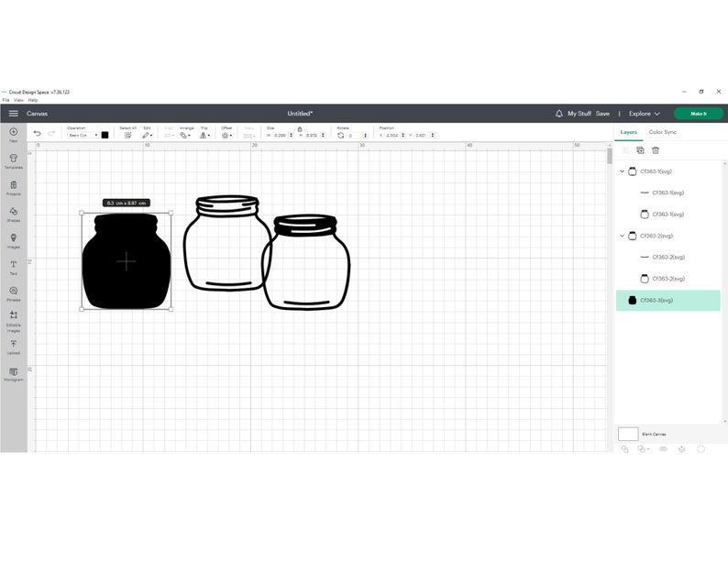Open the Operation dropdown (Basic Cut)
This screenshot has width=728, height=585.
tap(83, 135)
